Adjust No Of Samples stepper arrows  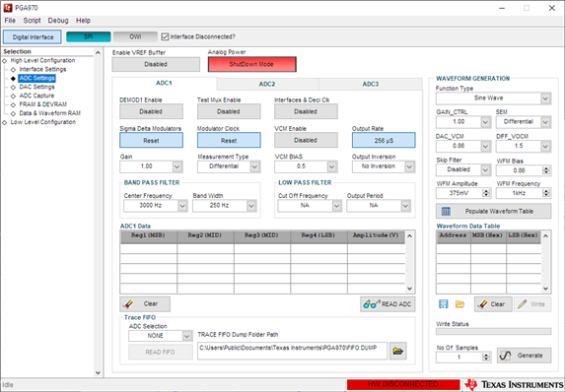point(486,358)
